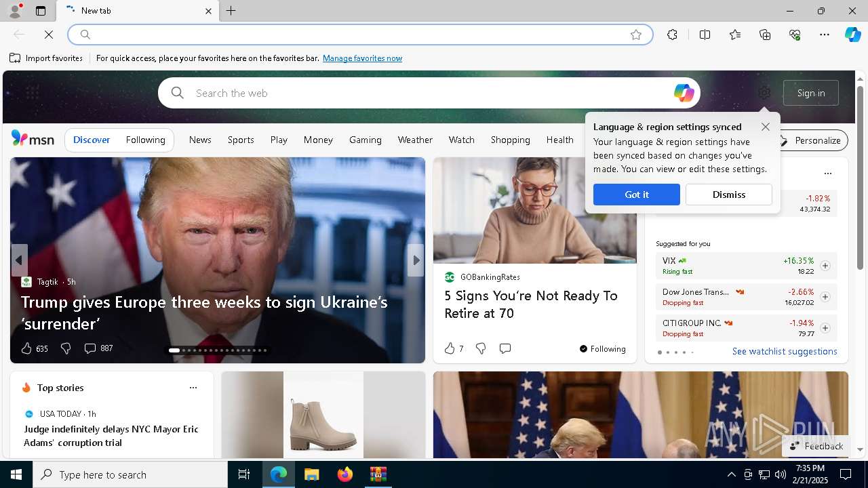Click the Got it button
The image size is (868, 488).
pos(637,195)
